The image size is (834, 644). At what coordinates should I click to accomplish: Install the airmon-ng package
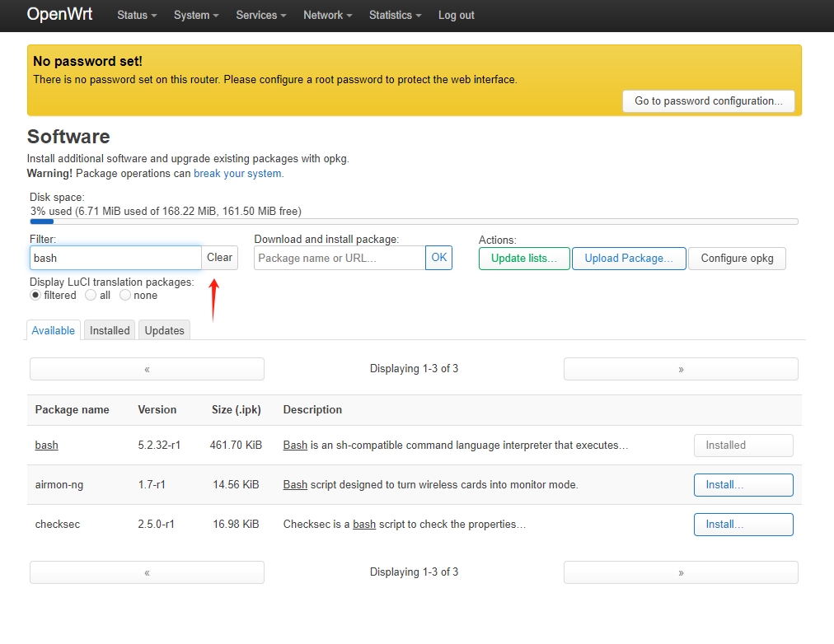coord(743,484)
